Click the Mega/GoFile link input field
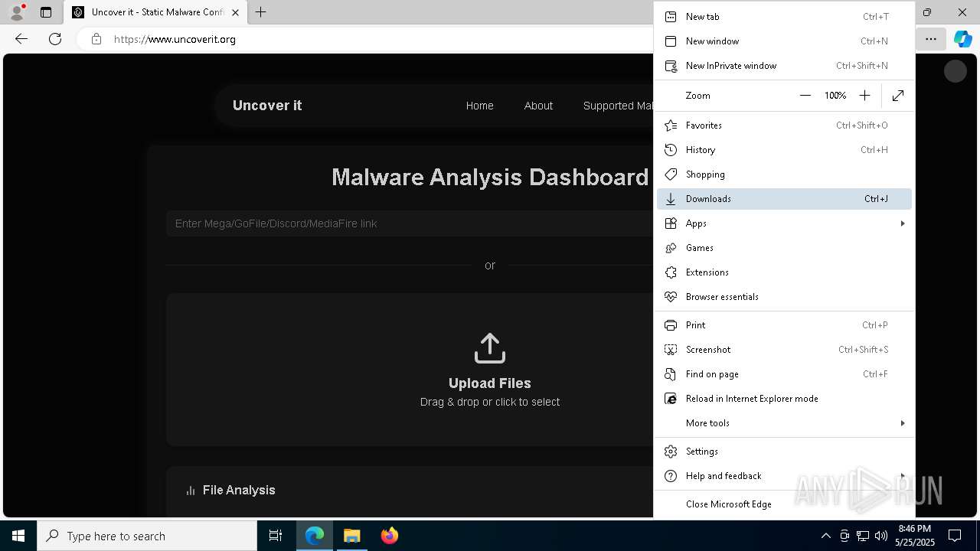Image resolution: width=980 pixels, height=551 pixels. 410,223
